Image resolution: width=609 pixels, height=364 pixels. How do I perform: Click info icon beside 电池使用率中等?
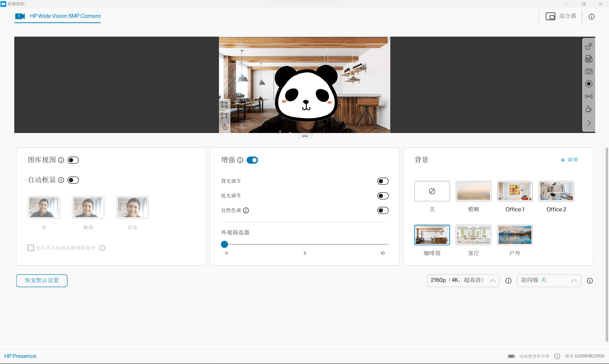tap(557, 356)
